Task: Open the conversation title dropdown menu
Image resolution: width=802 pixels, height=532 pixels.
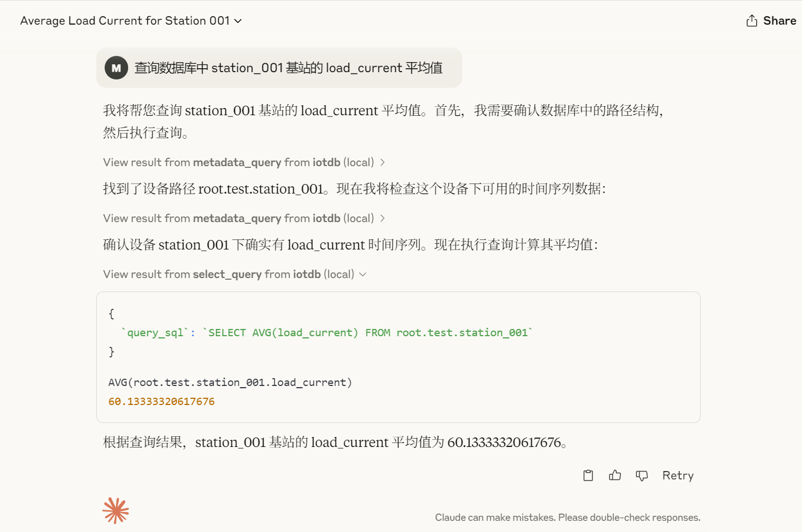Action: click(x=237, y=21)
